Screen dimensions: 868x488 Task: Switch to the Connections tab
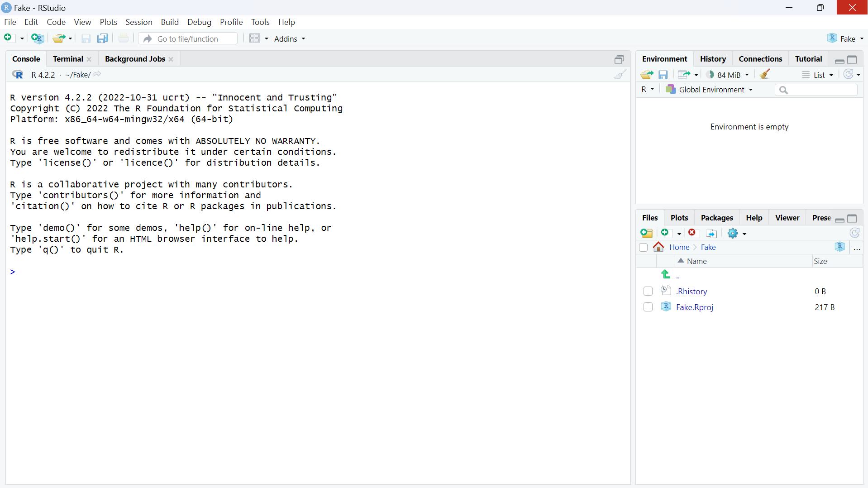click(760, 59)
